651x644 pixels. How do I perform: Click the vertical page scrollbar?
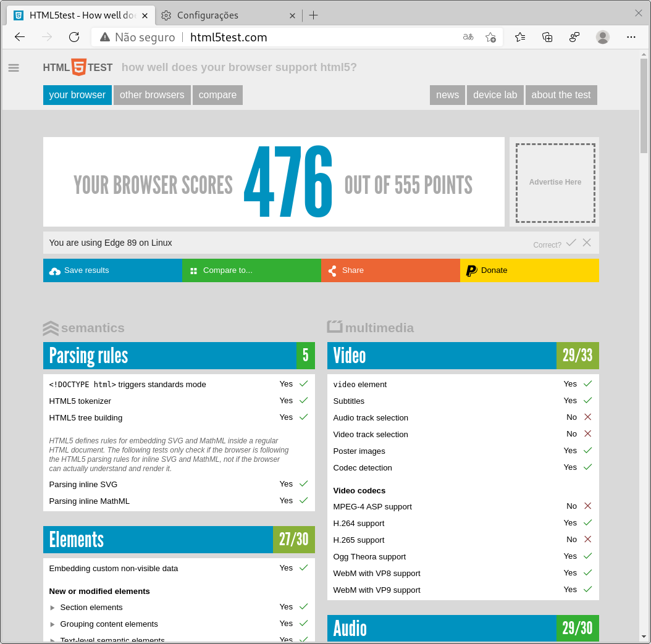644,106
